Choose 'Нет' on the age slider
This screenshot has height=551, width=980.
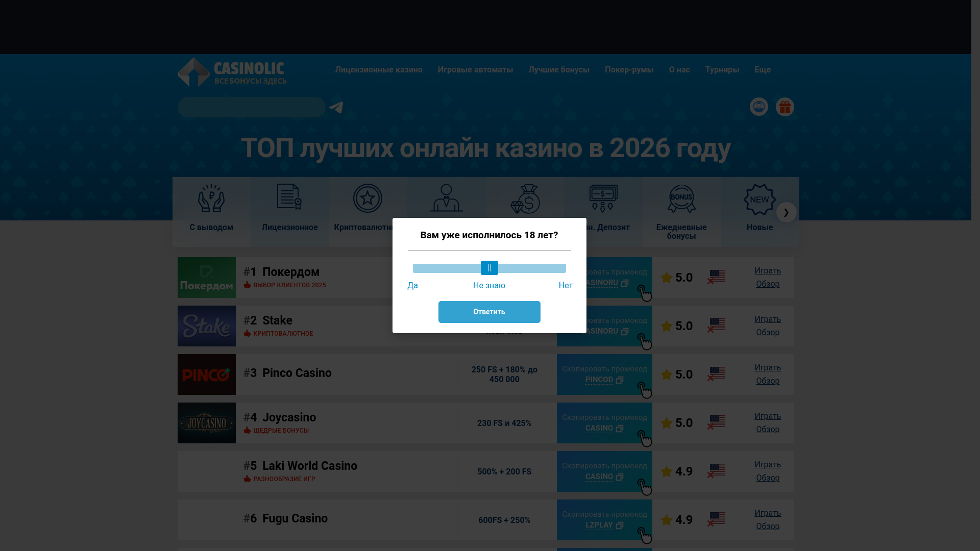tap(566, 286)
